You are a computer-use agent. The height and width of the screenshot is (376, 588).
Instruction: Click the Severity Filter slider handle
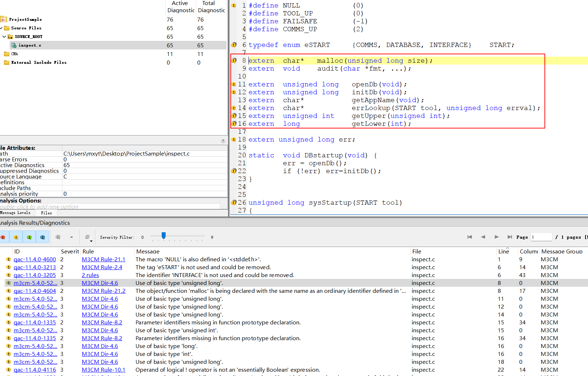click(x=163, y=235)
